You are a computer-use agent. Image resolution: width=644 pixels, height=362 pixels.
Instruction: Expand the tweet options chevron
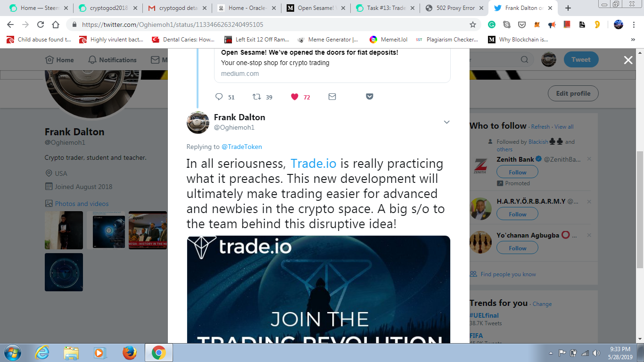(446, 123)
